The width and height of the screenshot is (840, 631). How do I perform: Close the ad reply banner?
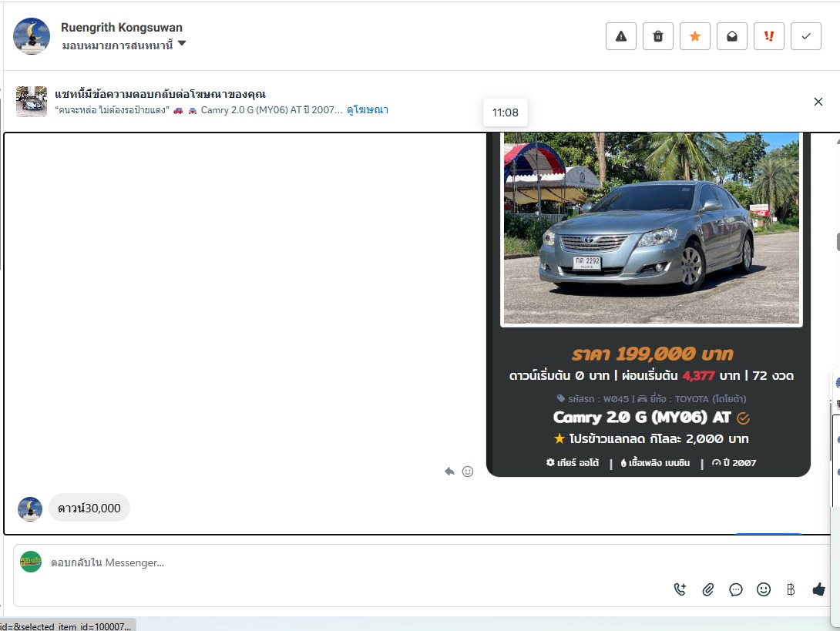pos(818,102)
